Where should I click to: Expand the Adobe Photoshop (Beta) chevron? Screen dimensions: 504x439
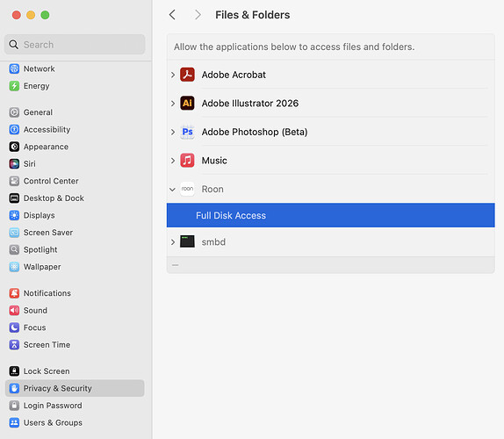(x=173, y=132)
